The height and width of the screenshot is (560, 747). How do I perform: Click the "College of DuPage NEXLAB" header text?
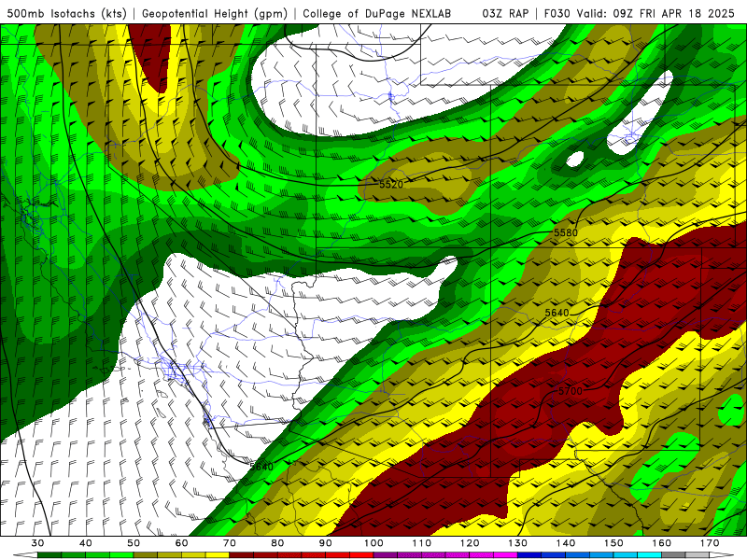tap(376, 13)
